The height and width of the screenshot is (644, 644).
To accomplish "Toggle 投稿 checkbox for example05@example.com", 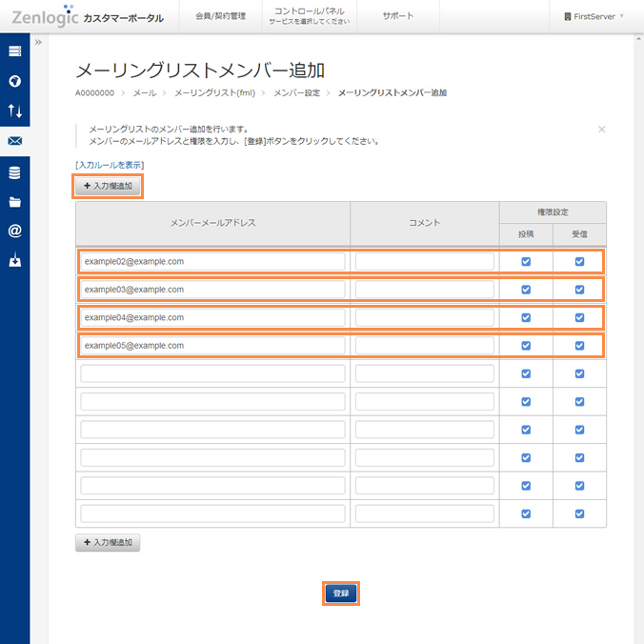I will (x=526, y=346).
